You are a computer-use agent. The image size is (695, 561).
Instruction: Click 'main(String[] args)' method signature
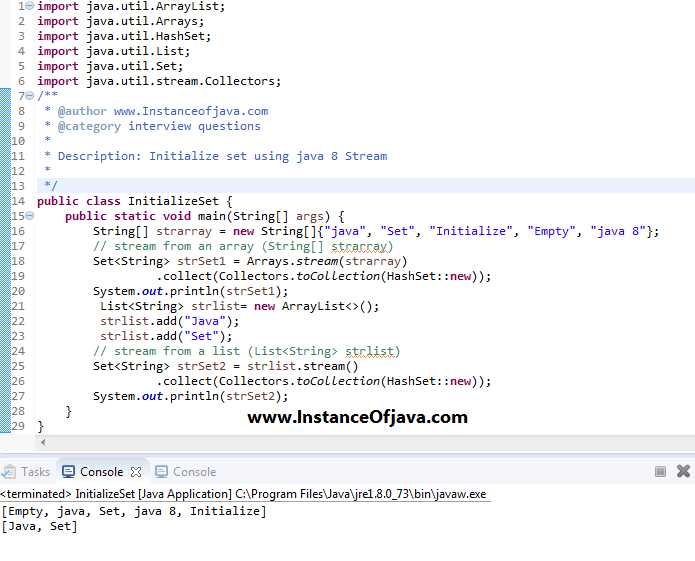(264, 216)
